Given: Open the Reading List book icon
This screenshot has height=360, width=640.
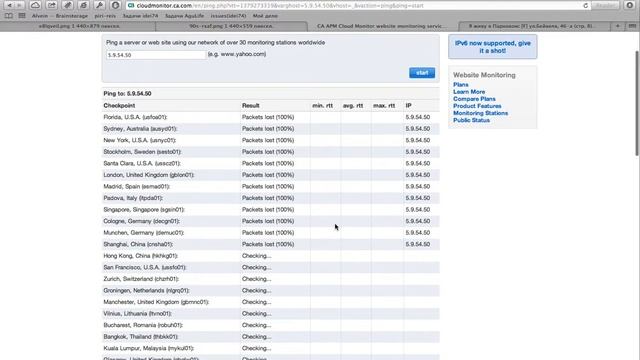Looking at the screenshot, I should click(9, 16).
